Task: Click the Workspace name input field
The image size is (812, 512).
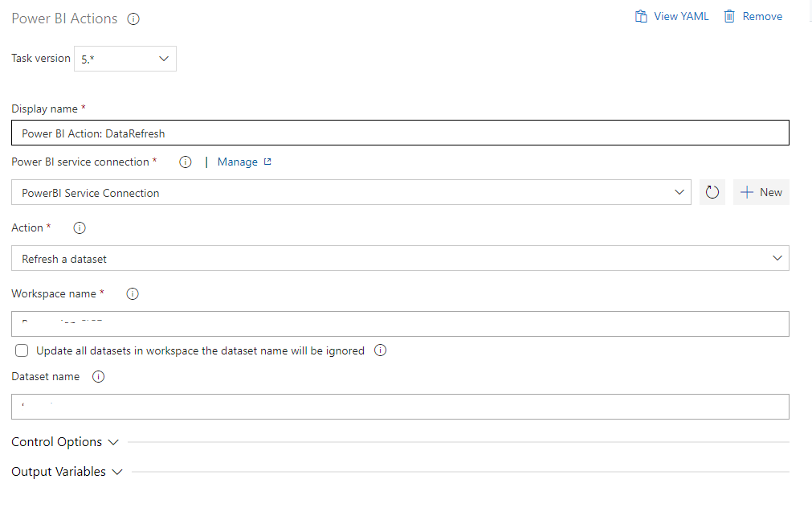Action: click(x=400, y=324)
